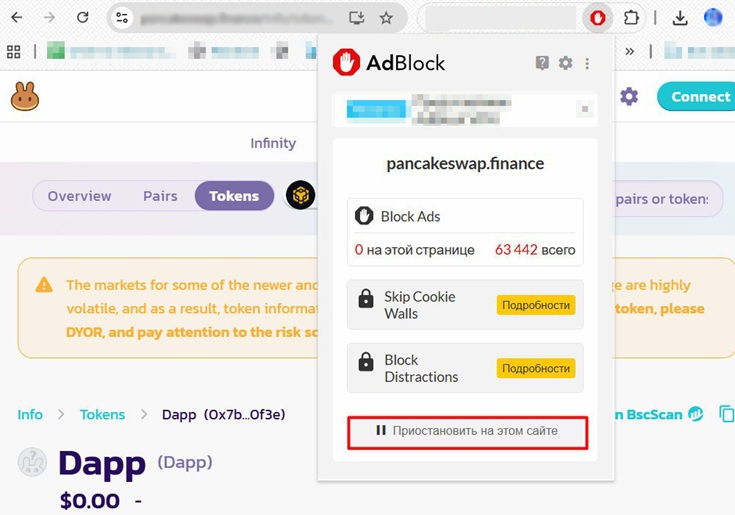Reload the page
This screenshot has width=735, height=515.
(x=82, y=18)
